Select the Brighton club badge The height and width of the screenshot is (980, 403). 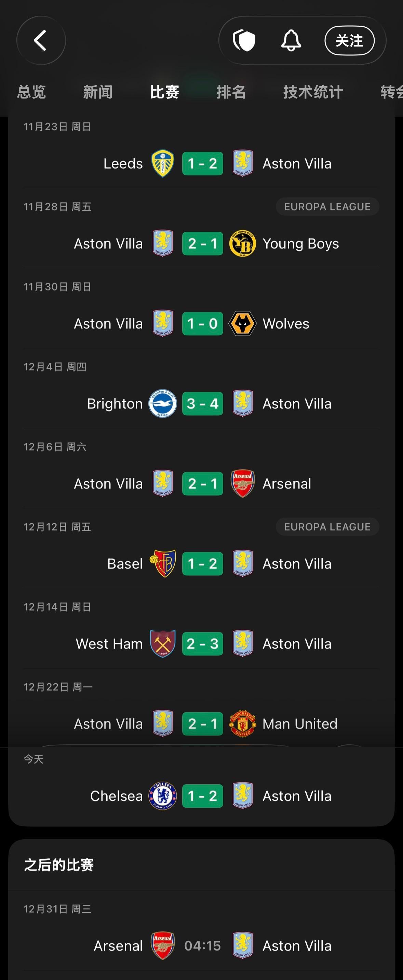(x=163, y=404)
